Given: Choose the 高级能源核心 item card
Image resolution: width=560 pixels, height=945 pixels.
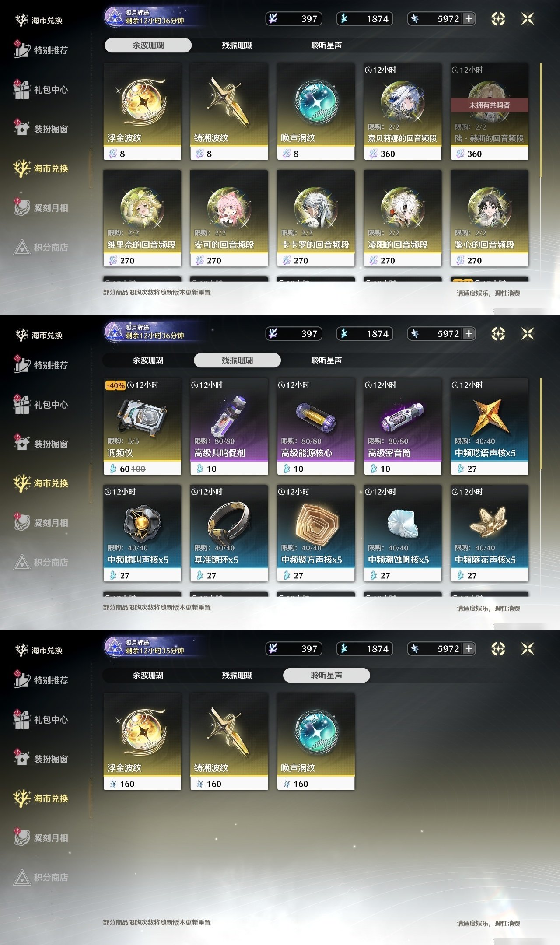Looking at the screenshot, I should [316, 427].
